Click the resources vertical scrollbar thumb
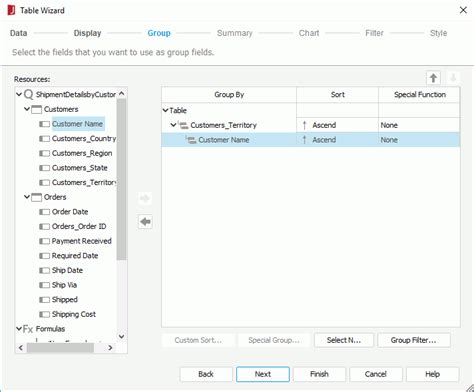The height and width of the screenshot is (392, 474). [x=121, y=179]
